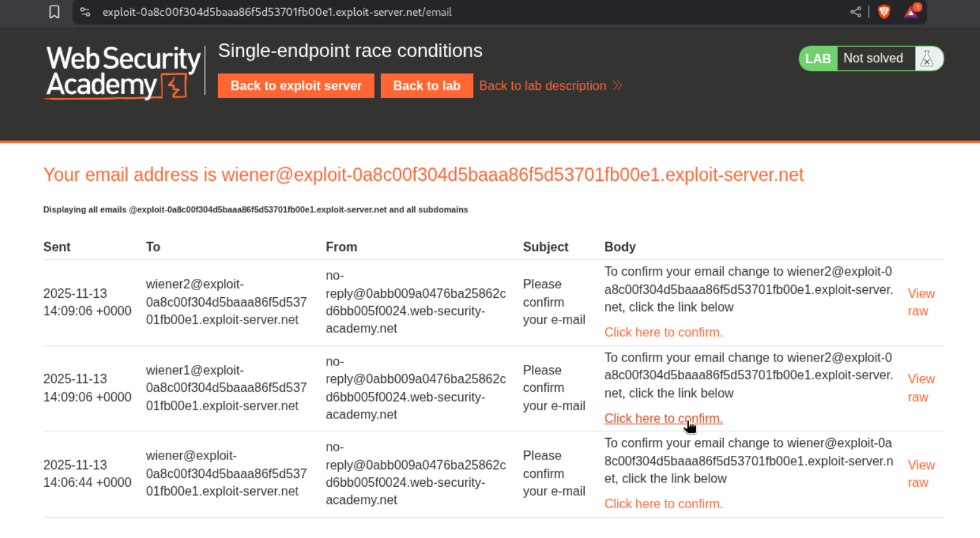Screen dimensions: 980x538
Task: Select the exploit-server URL in the address bar
Action: click(x=277, y=12)
